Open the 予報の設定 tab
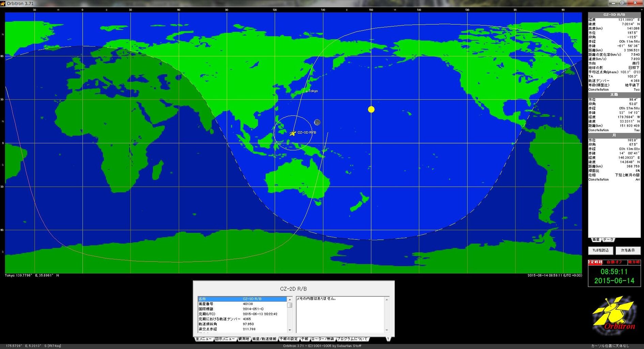Screen dimensions: 644x349 coord(289,339)
